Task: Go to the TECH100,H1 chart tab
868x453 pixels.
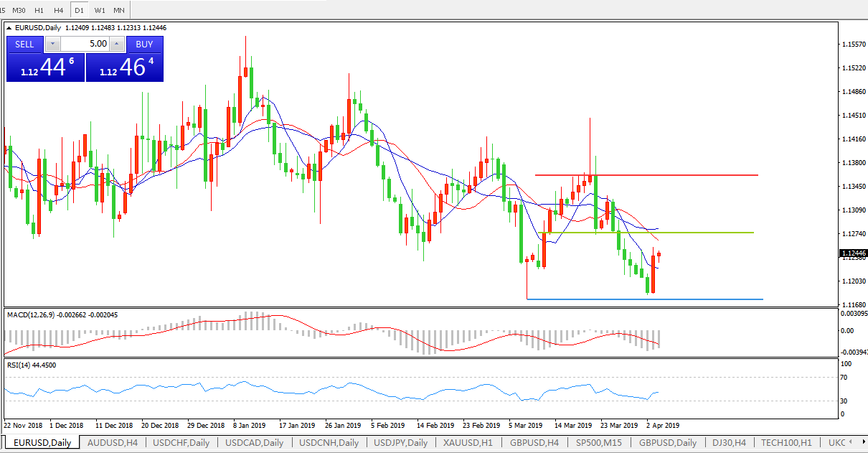Action: tap(786, 443)
